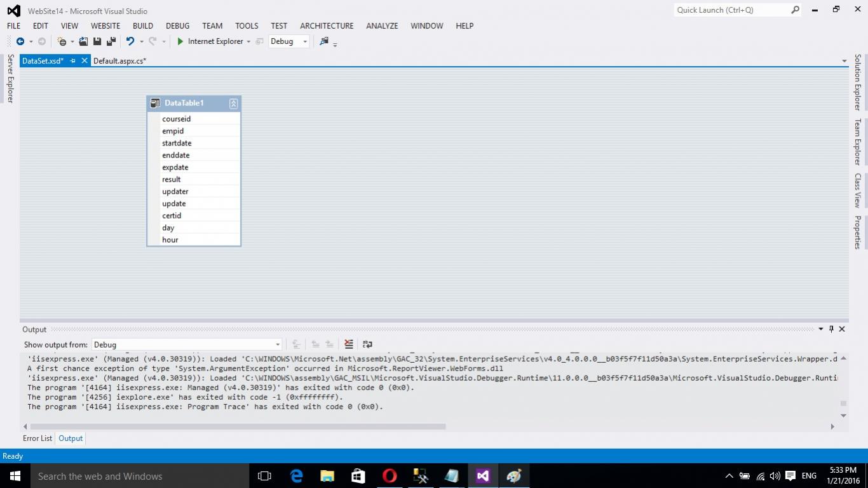Launch Microsoft Edge from the taskbar
This screenshot has width=868, height=488.
pos(296,476)
